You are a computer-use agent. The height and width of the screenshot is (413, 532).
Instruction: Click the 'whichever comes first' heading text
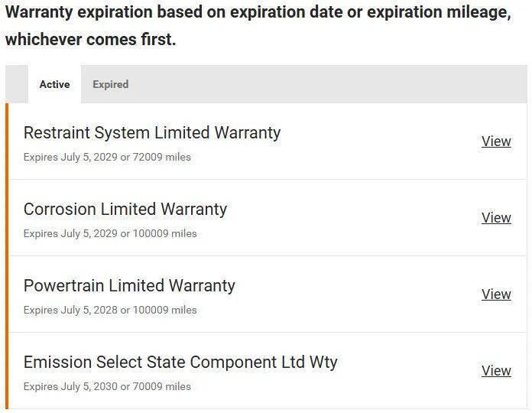point(90,39)
